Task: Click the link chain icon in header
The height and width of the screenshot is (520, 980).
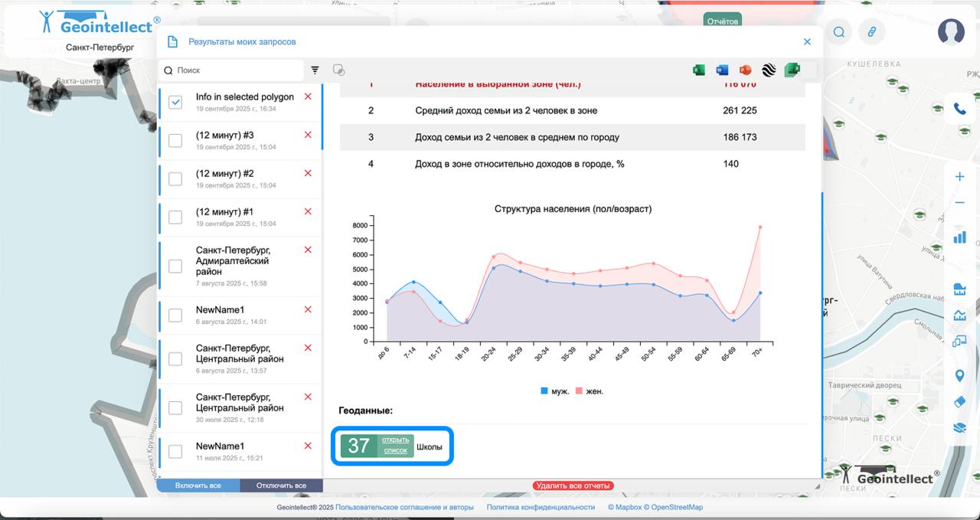Action: 871,32
